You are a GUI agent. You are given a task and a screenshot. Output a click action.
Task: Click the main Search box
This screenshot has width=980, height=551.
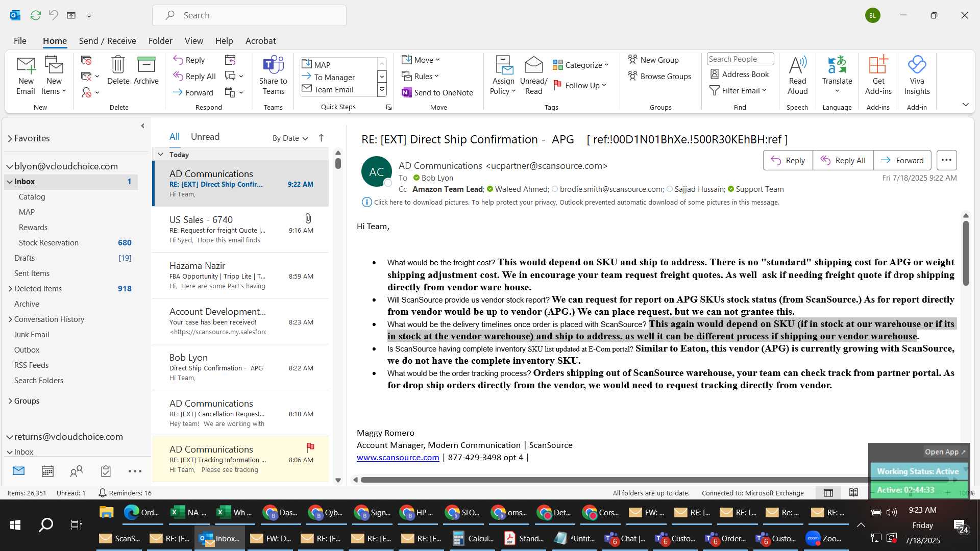coord(249,15)
